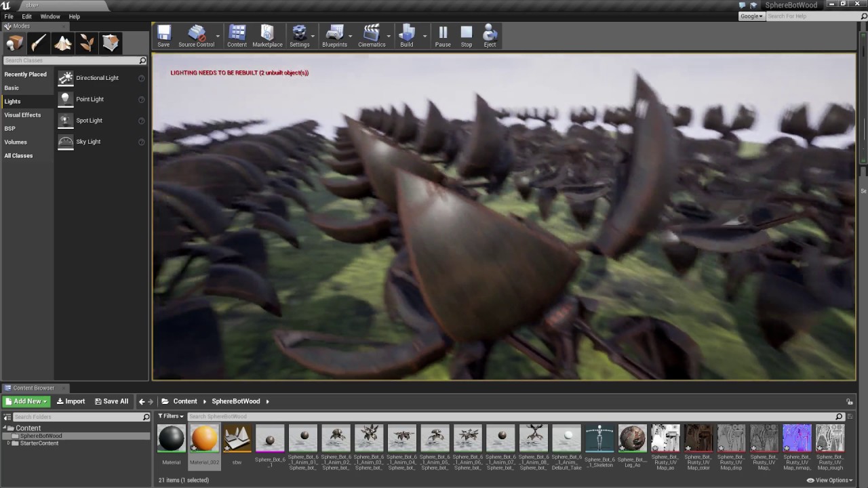The image size is (868, 488).
Task: Open the View Options dropdown
Action: coord(829,480)
